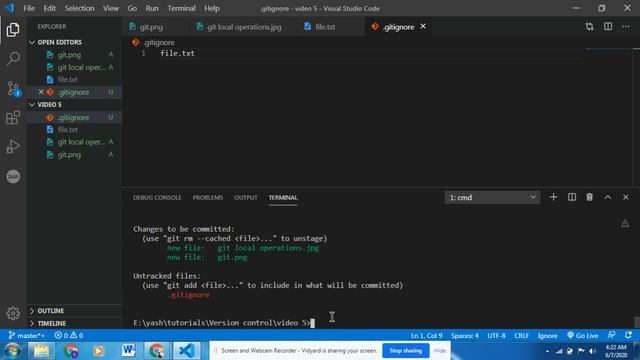Click the file.txt text on line 1
The image size is (640, 360).
point(177,53)
